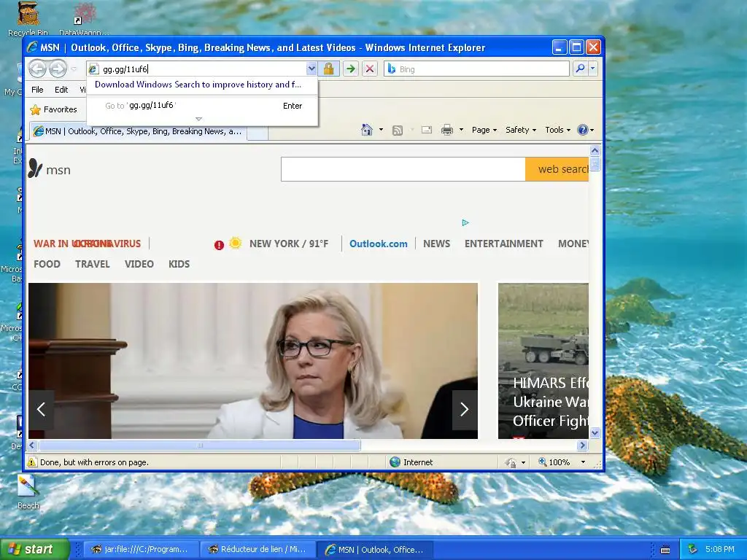747x560 pixels.
Task: Click the Protected Mode security icon in status bar
Action: [511, 462]
